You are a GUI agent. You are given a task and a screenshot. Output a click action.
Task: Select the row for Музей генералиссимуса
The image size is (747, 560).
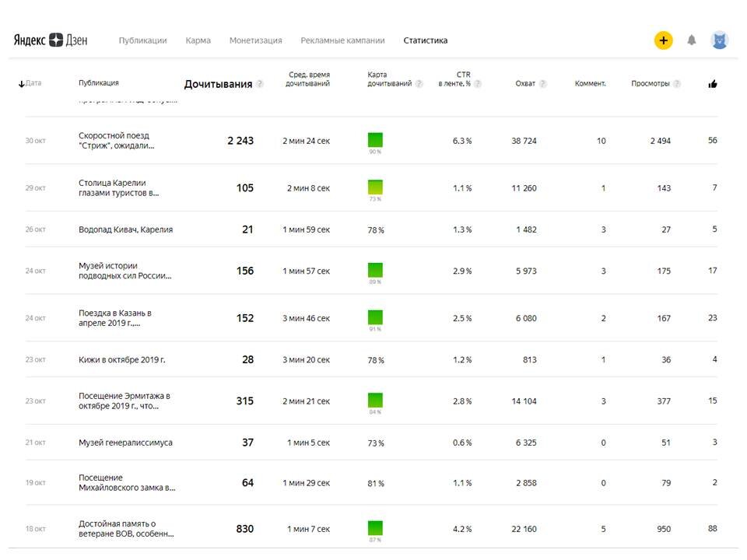(371, 443)
